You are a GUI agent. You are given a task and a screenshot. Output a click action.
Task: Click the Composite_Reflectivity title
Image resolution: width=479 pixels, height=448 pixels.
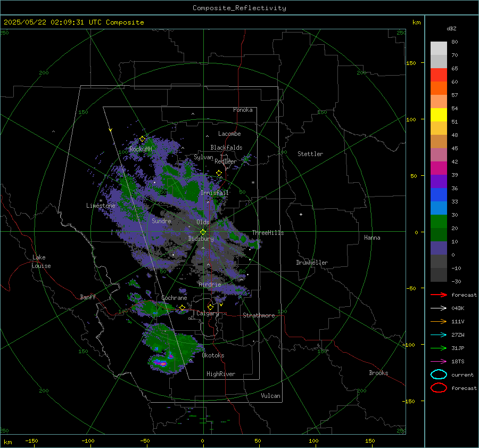(x=240, y=8)
